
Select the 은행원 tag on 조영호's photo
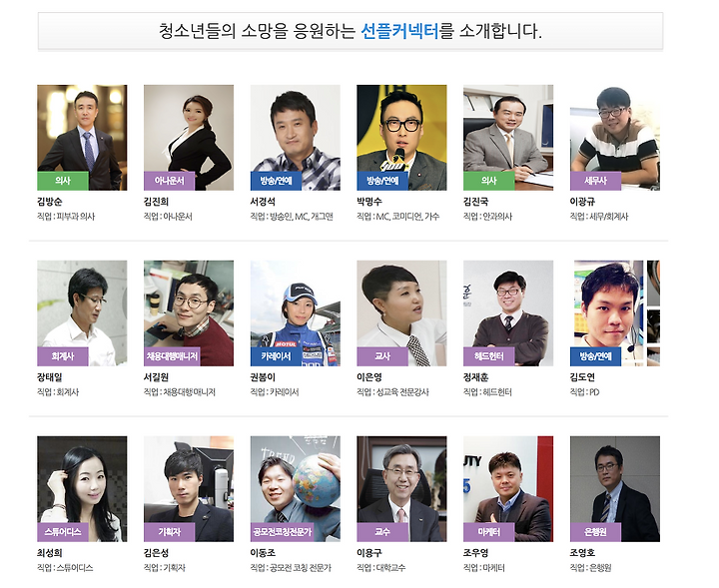595,532
